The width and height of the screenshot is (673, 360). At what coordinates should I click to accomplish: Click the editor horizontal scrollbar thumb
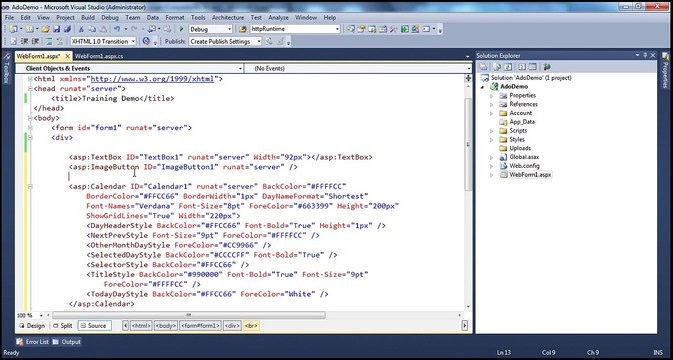click(x=189, y=315)
